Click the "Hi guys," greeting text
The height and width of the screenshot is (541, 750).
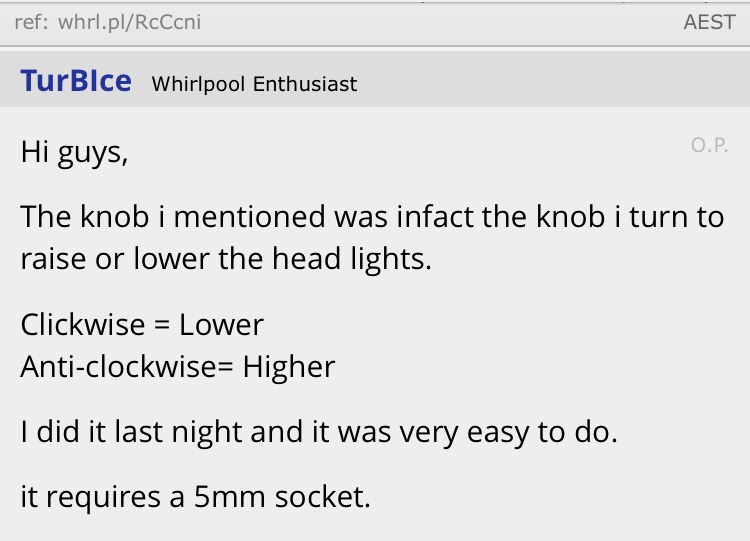tap(74, 155)
